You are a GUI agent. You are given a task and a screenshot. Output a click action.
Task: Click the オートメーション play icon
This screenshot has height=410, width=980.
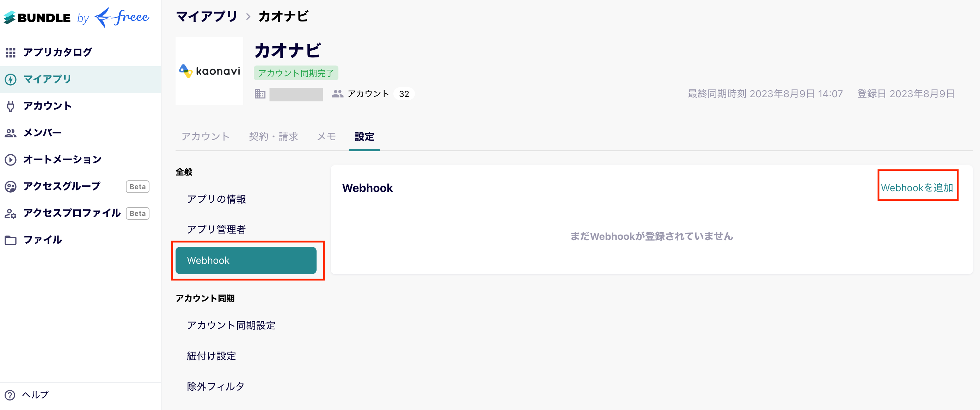(11, 160)
